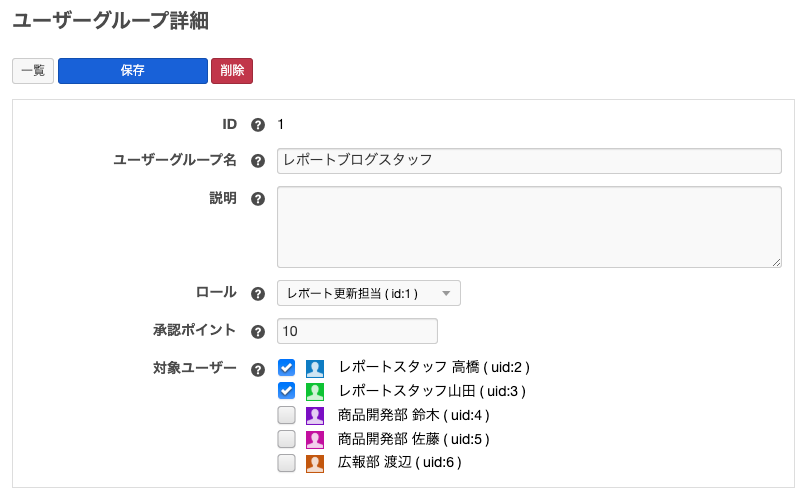
Task: Uncheck the レポートスタッフ山田 checkbox
Action: 287,391
